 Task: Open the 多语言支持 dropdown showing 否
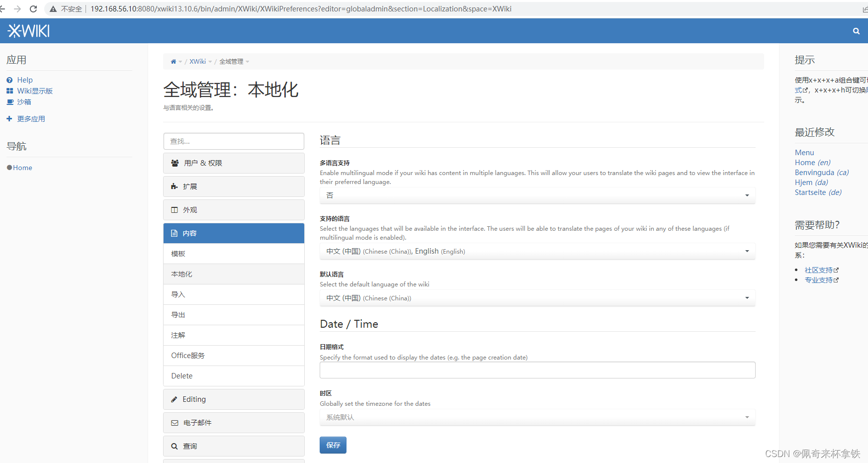point(537,195)
